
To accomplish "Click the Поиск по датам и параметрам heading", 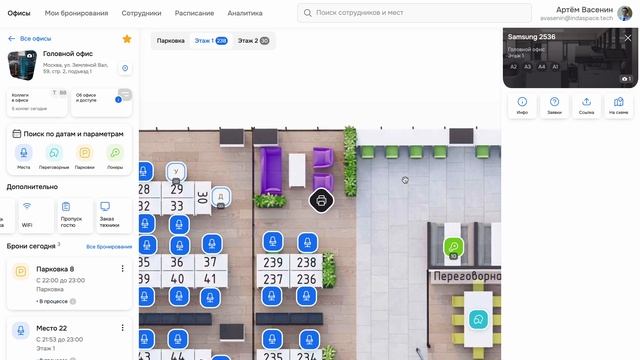I will point(73,134).
